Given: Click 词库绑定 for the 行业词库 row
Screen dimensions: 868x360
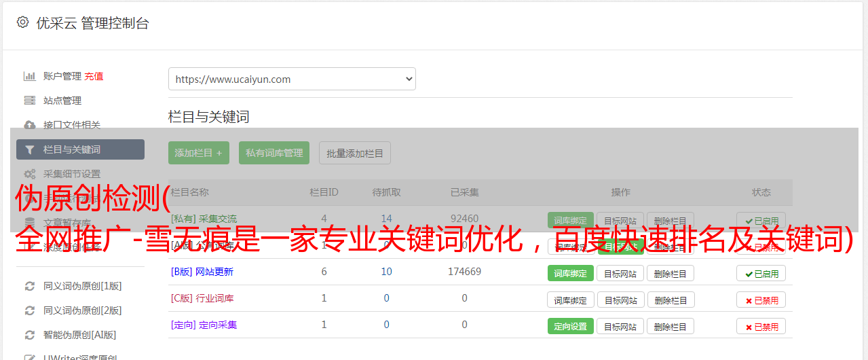Looking at the screenshot, I should coord(571,300).
